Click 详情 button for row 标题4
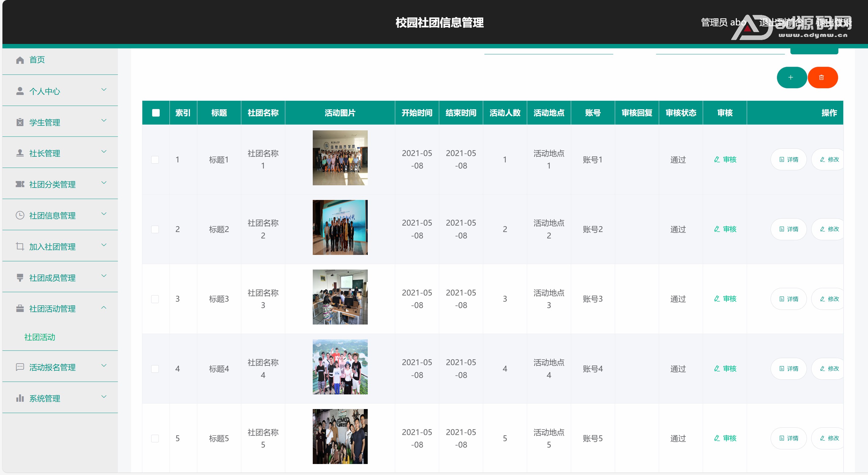Screen dimensions: 868x475 point(789,368)
